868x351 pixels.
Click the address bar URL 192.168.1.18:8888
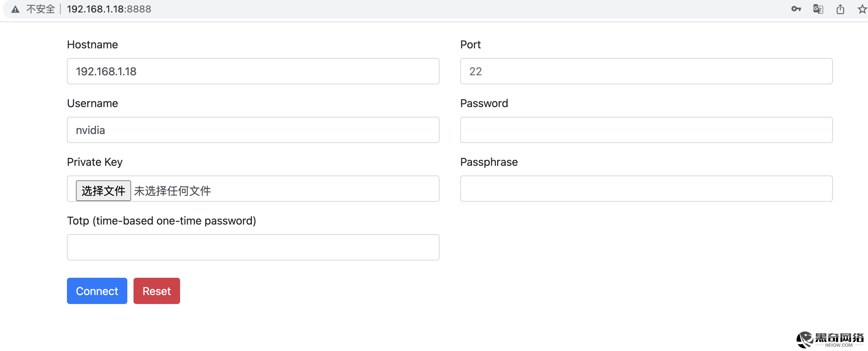[109, 9]
